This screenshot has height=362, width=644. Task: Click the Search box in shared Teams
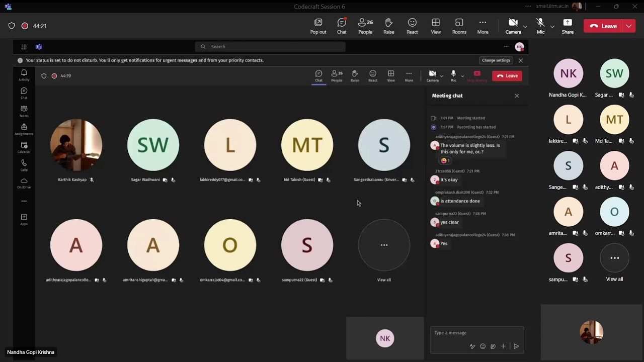pyautogui.click(x=270, y=47)
